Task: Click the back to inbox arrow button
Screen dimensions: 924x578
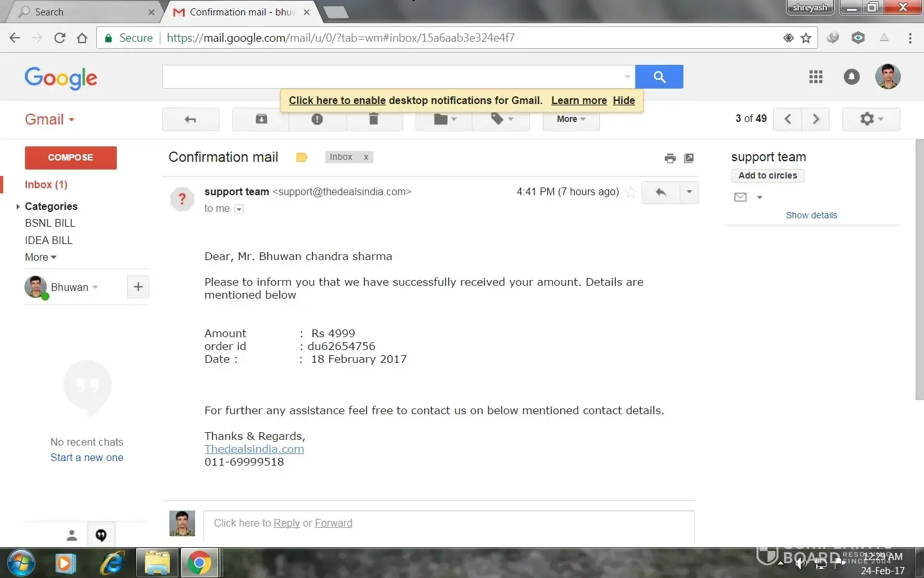Action: pyautogui.click(x=191, y=119)
